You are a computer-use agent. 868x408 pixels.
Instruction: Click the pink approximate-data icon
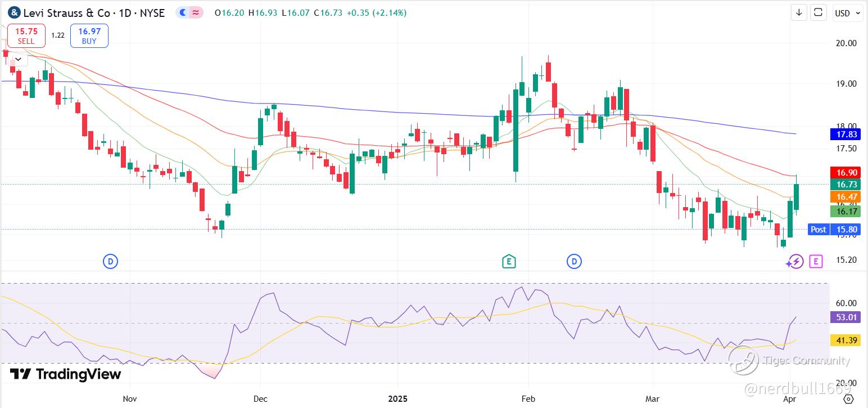(196, 12)
